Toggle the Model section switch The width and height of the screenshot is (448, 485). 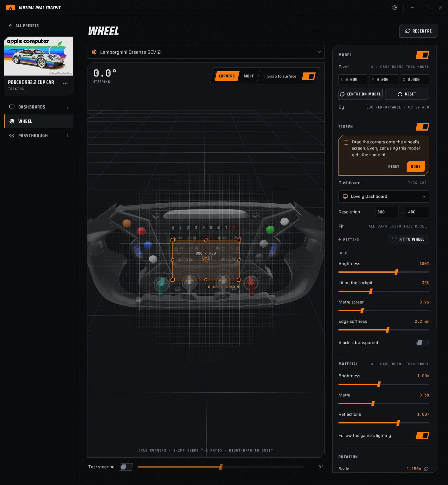(x=422, y=55)
